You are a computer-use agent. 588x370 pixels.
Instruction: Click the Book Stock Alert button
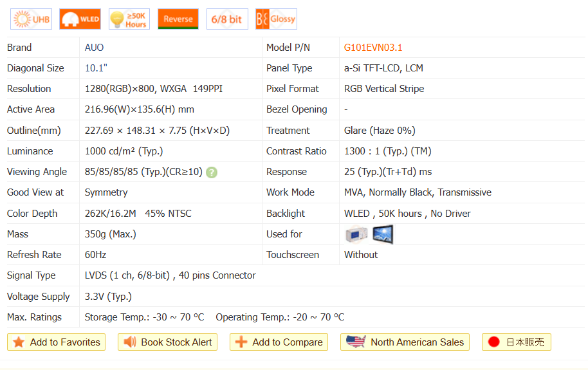[x=167, y=342]
